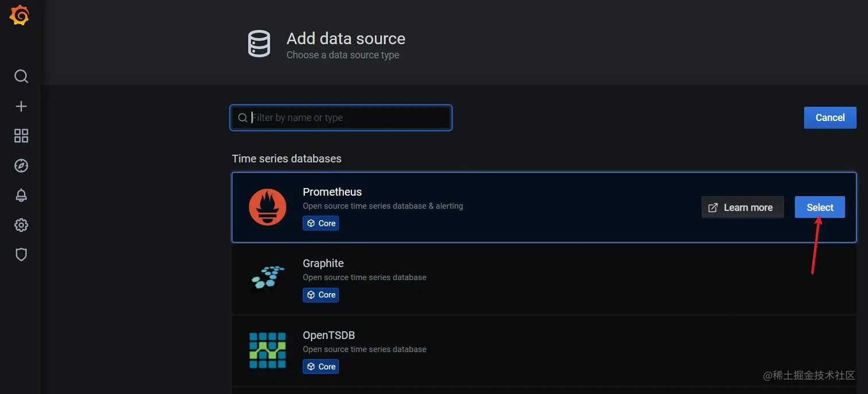Click the Core badge under Graphite
The image size is (868, 394).
point(321,295)
